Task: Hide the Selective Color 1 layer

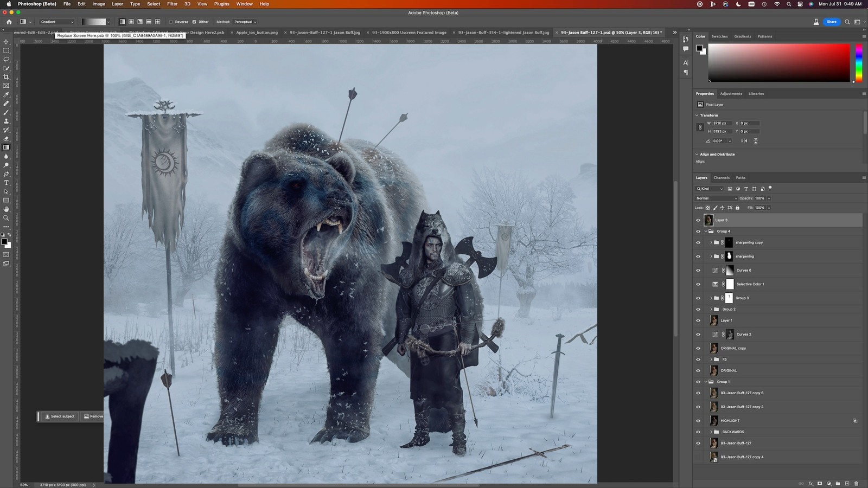Action: click(698, 284)
